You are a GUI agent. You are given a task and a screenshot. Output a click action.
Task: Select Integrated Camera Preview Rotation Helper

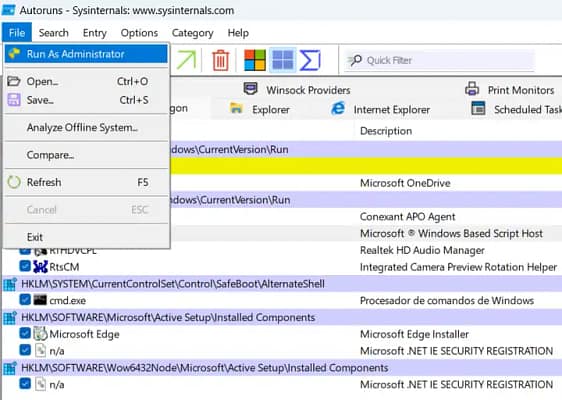(x=458, y=267)
